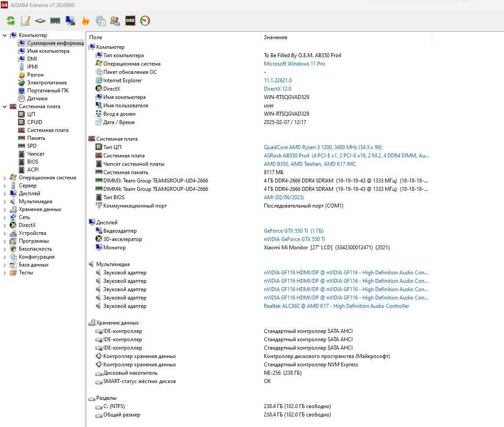Image resolution: width=504 pixels, height=427 pixels.
Task: Open the OSD panel icon
Action: pyautogui.click(x=130, y=21)
